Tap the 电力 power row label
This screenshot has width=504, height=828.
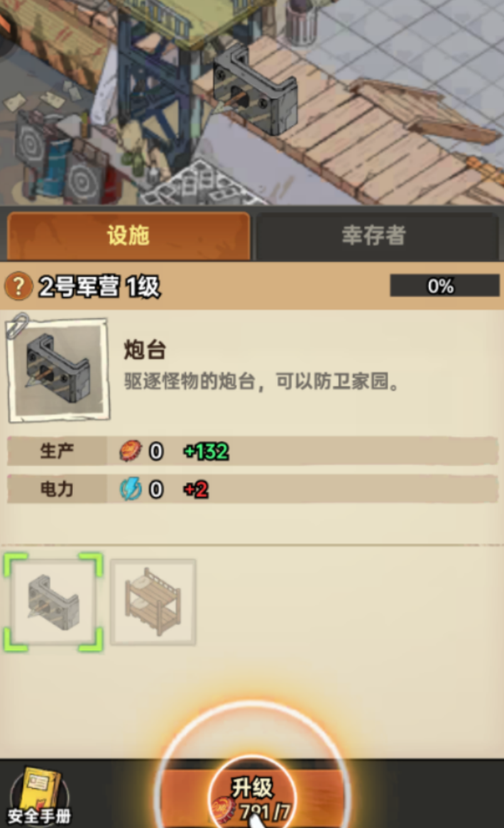tap(57, 489)
